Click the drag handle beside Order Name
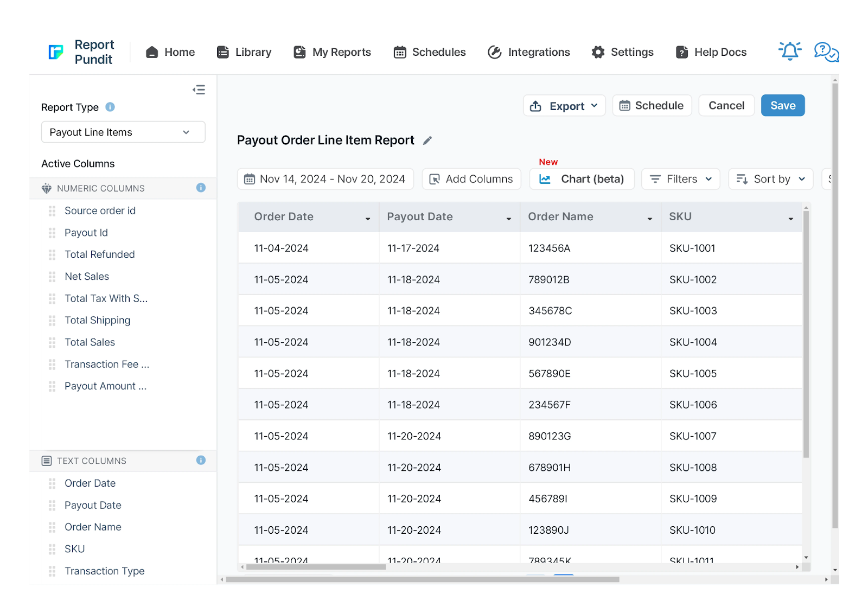The width and height of the screenshot is (868, 613). (x=52, y=527)
